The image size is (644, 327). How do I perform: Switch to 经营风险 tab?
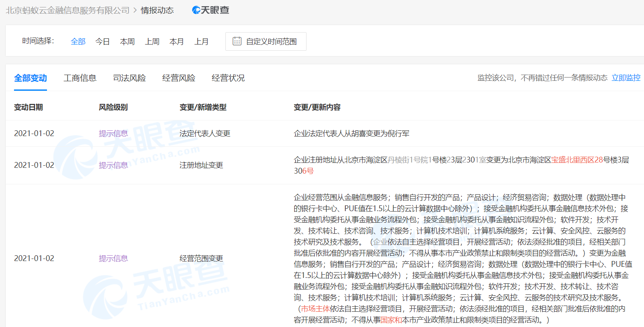click(179, 78)
